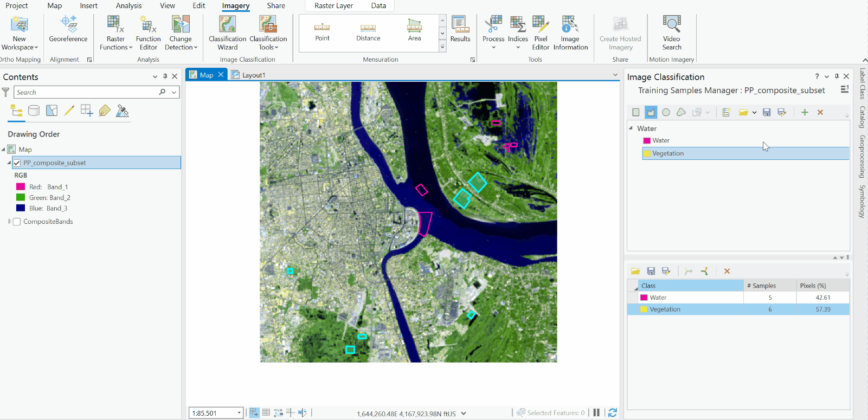868x420 pixels.
Task: Save the current training samples
Action: 651,271
